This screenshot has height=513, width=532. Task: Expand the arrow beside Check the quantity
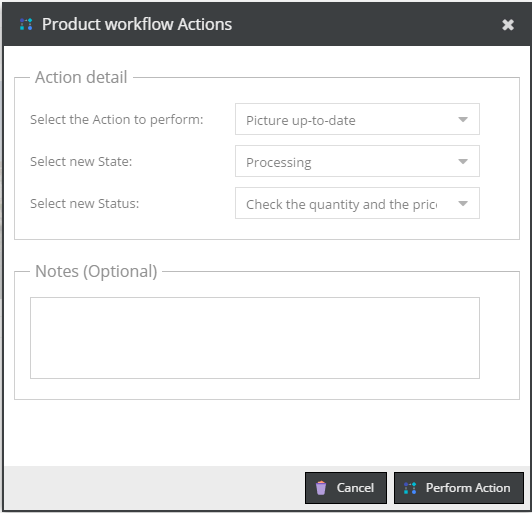[x=463, y=204]
